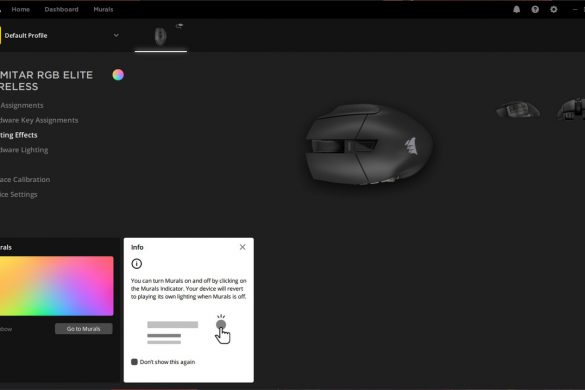
Task: Click the rainbow Murals indicator circle
Action: click(118, 75)
